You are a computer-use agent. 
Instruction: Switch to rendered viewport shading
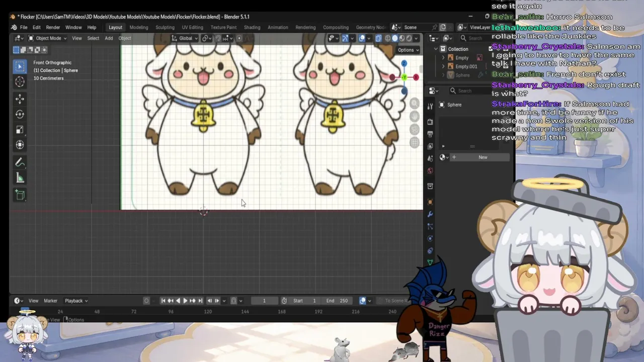pos(409,38)
